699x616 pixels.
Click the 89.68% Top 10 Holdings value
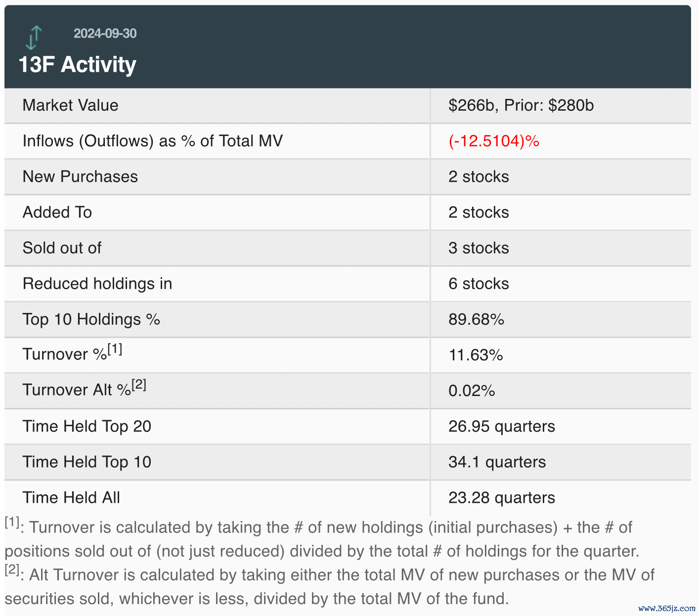[x=476, y=319]
